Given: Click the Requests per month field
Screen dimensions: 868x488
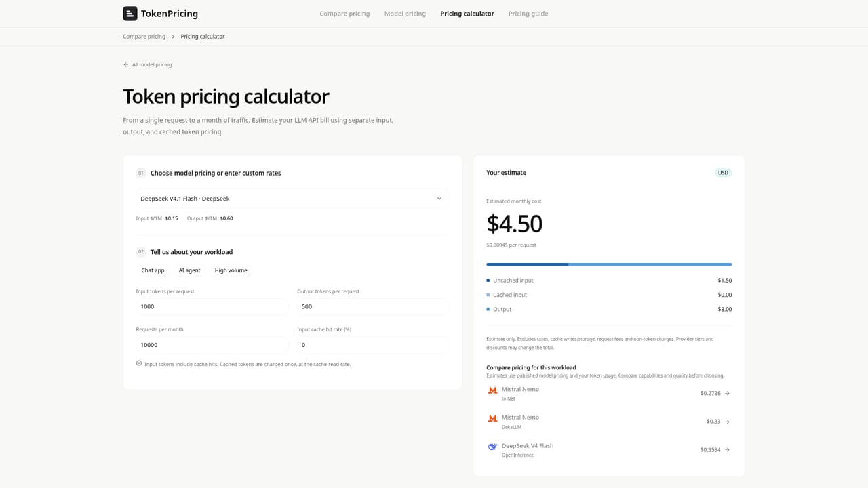Looking at the screenshot, I should click(212, 345).
